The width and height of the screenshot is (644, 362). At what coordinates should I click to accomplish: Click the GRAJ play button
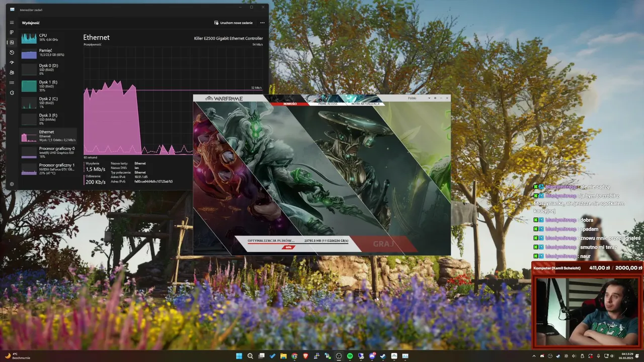click(x=384, y=244)
